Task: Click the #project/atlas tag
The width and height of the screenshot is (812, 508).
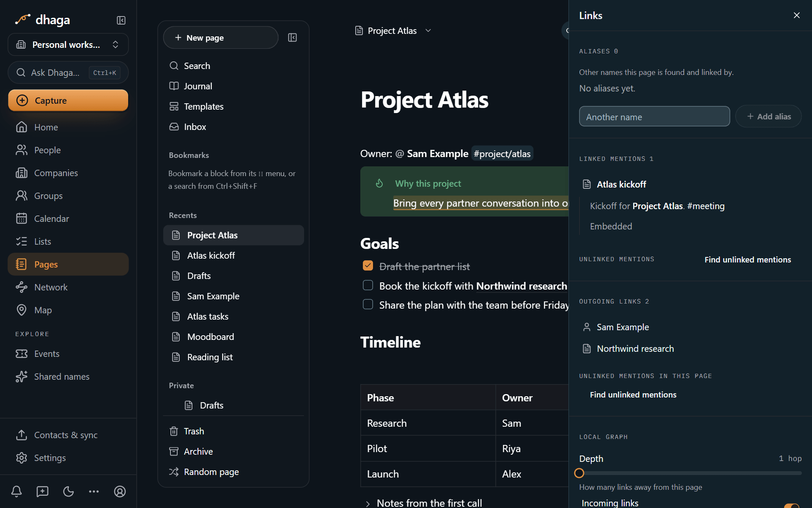Action: 502,154
